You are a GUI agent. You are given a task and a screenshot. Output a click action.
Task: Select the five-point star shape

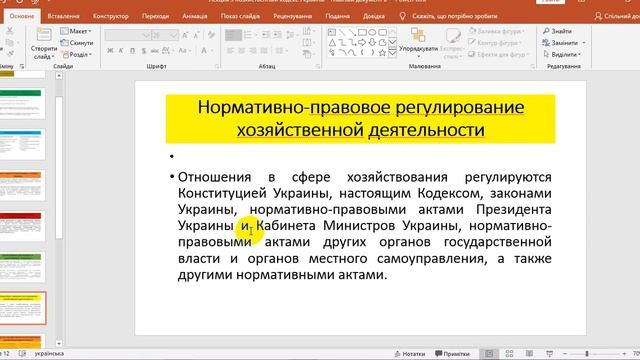click(x=382, y=53)
